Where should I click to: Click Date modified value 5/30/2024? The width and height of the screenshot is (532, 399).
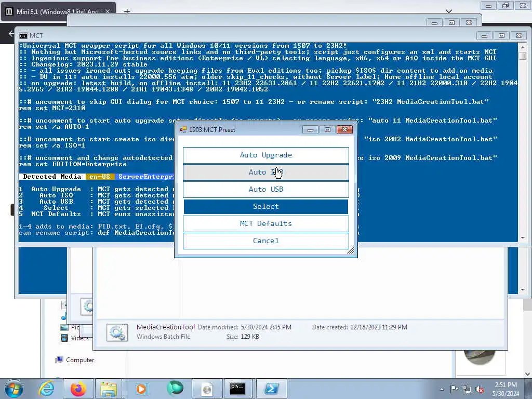(266, 327)
